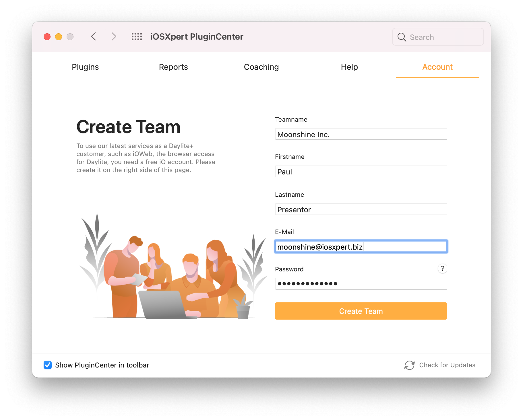
Task: Click the Firstname field containing Paul
Action: [361, 172]
